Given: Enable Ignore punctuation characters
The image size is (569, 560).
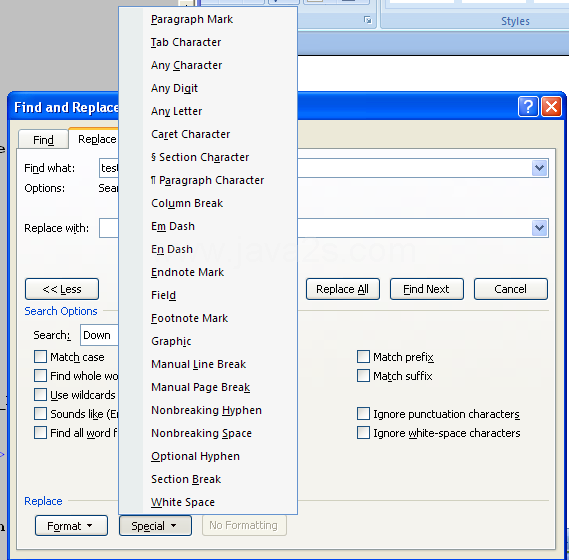Looking at the screenshot, I should click(x=363, y=413).
